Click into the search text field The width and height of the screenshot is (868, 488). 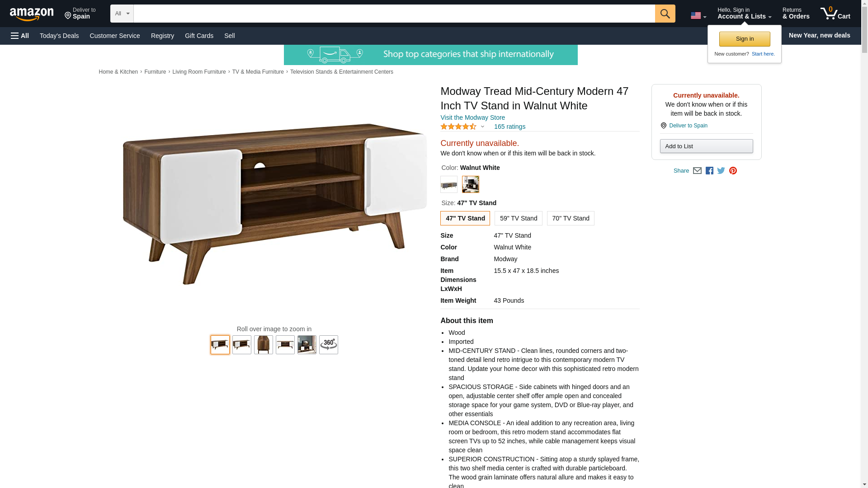pyautogui.click(x=394, y=14)
